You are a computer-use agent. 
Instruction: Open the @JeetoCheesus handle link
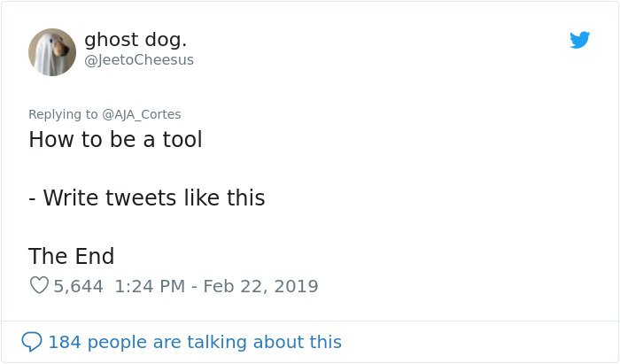click(x=138, y=60)
